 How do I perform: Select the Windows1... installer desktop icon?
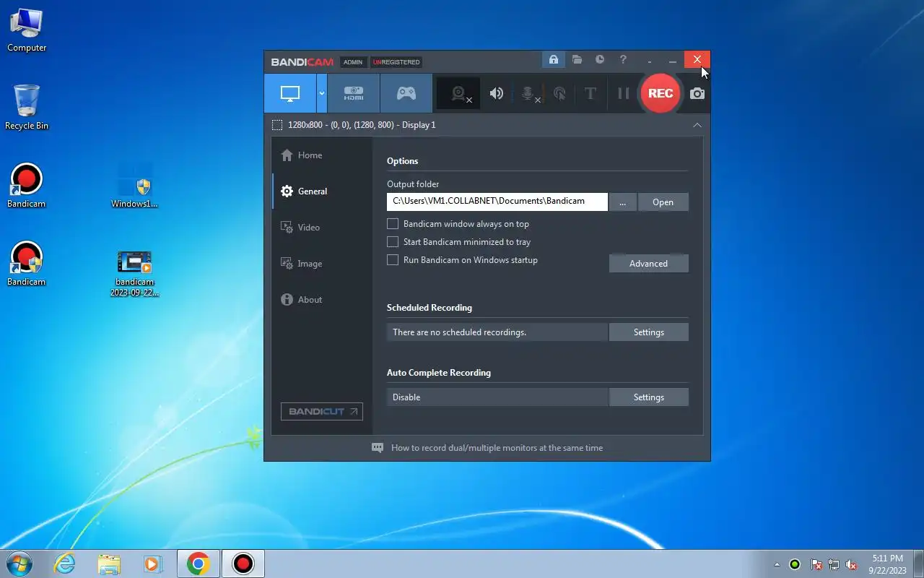pyautogui.click(x=134, y=186)
